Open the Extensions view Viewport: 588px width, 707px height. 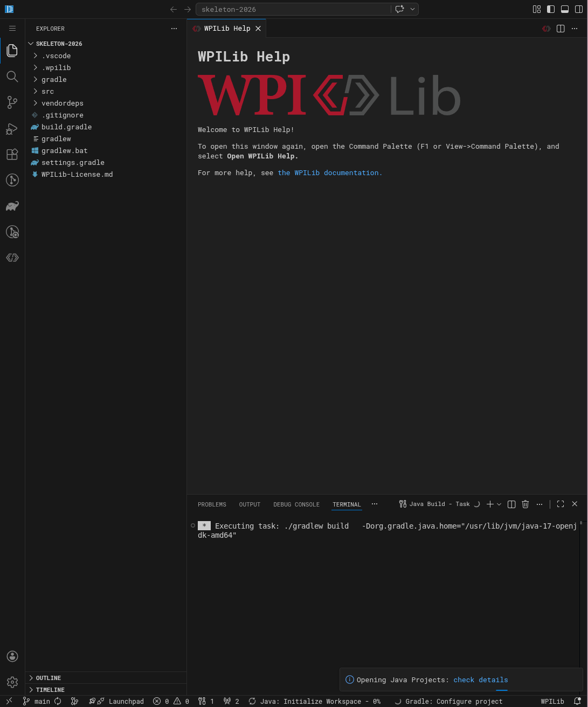[x=12, y=154]
